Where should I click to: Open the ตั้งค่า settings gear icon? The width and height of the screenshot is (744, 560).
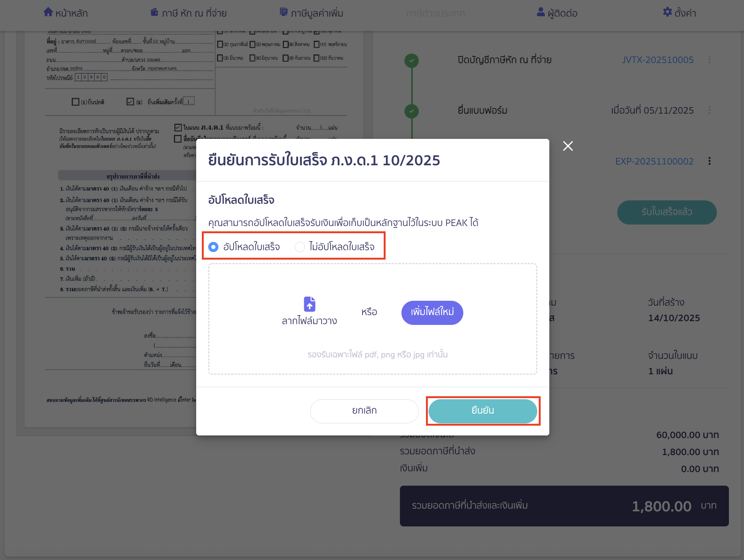coord(666,12)
